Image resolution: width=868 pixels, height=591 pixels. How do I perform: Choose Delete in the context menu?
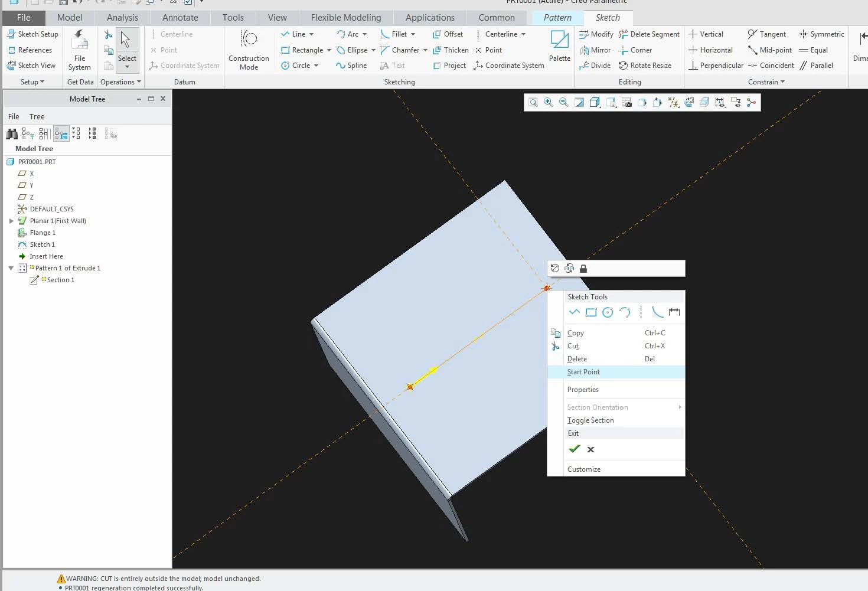click(x=616, y=359)
